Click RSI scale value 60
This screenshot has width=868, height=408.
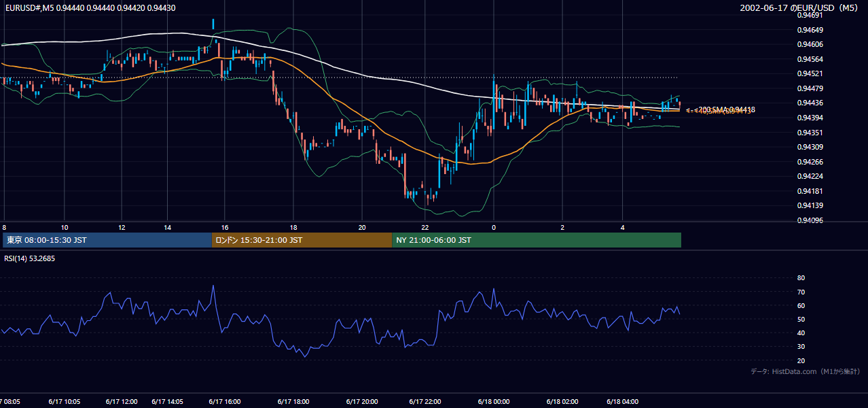point(801,305)
